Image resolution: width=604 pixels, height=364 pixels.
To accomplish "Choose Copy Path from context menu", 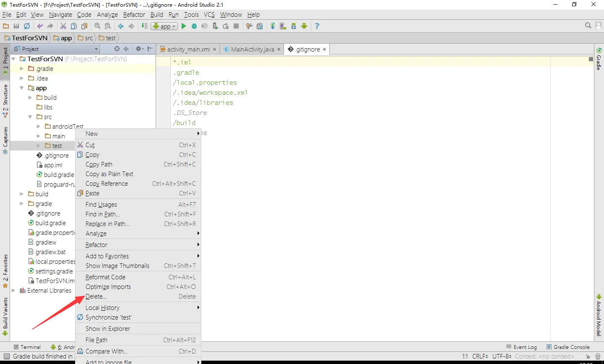I will point(138,164).
